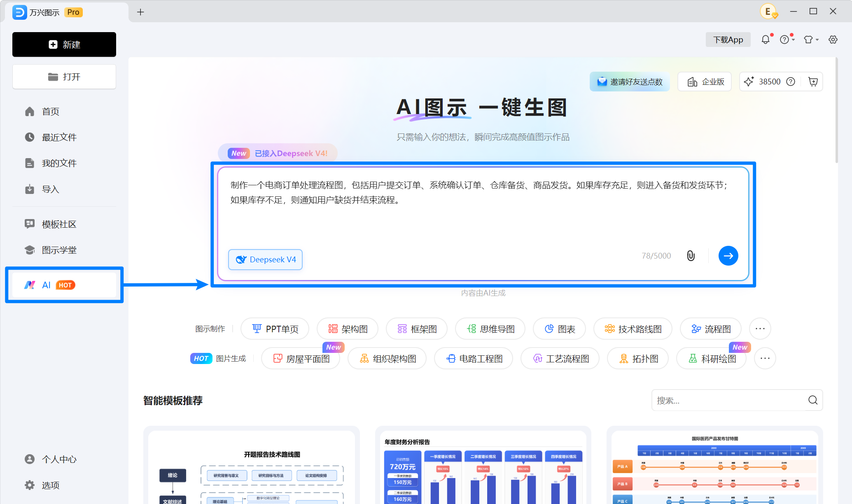Choose the Deepseek V4 model selector
This screenshot has width=852, height=504.
266,259
